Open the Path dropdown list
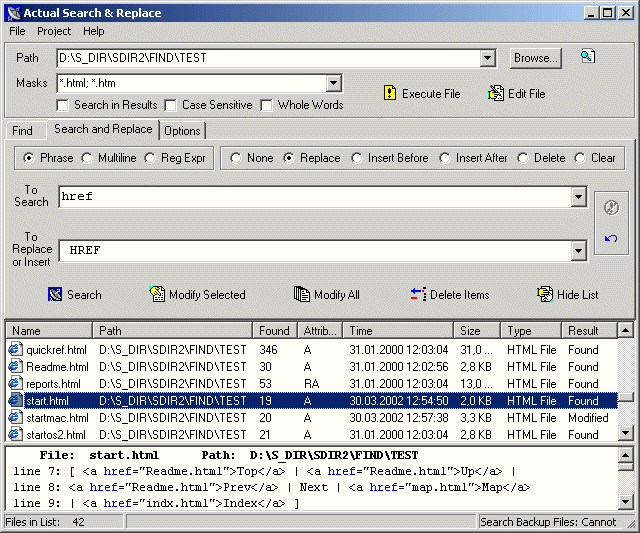 click(487, 58)
